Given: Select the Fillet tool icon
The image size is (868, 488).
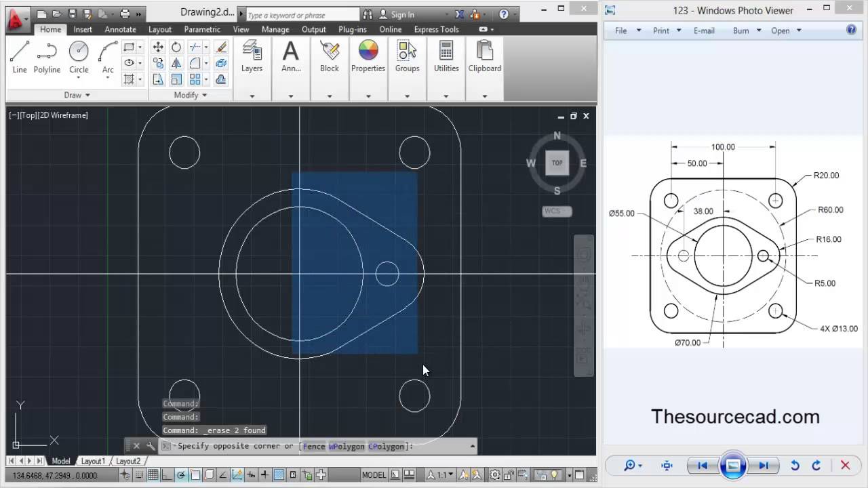Looking at the screenshot, I should 195,63.
